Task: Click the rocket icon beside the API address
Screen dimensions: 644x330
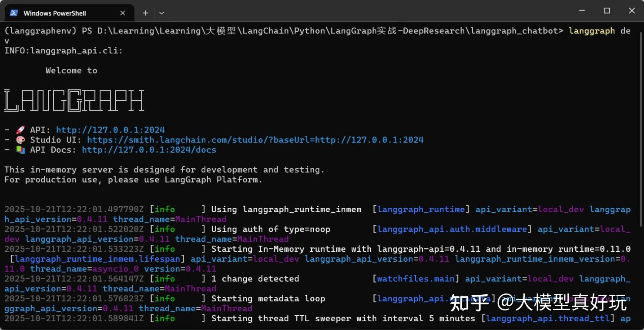Action: (19, 129)
